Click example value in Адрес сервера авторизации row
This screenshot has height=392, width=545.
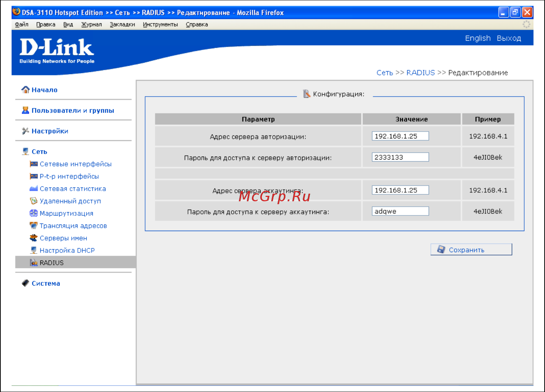tap(488, 136)
